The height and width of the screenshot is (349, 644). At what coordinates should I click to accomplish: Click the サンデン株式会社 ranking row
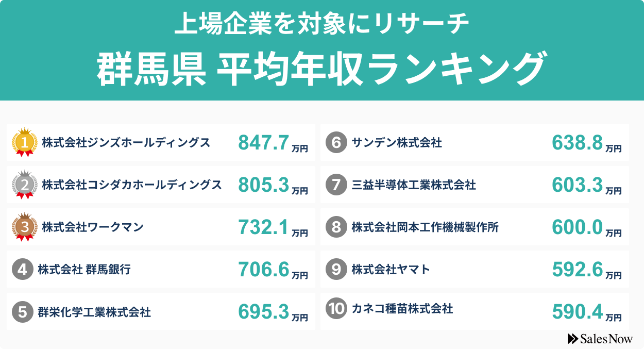474,143
